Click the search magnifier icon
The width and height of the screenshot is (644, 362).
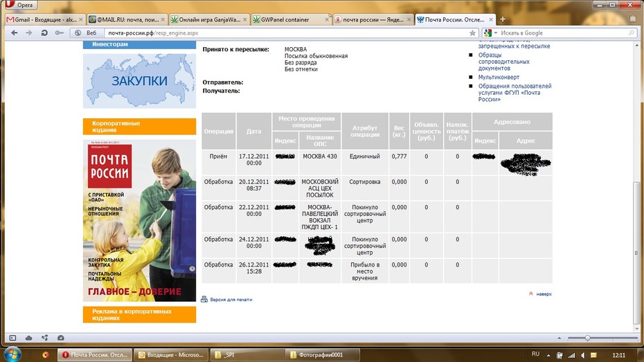click(x=632, y=33)
